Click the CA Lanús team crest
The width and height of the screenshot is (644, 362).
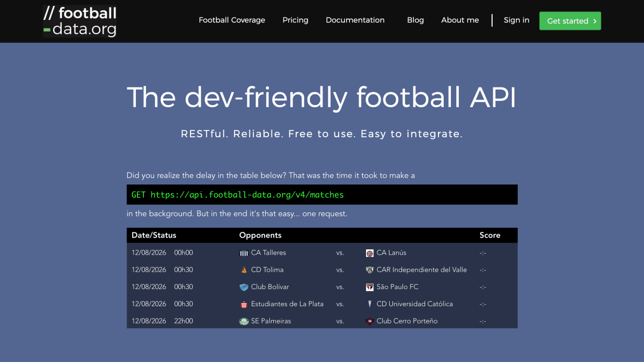pyautogui.click(x=370, y=253)
